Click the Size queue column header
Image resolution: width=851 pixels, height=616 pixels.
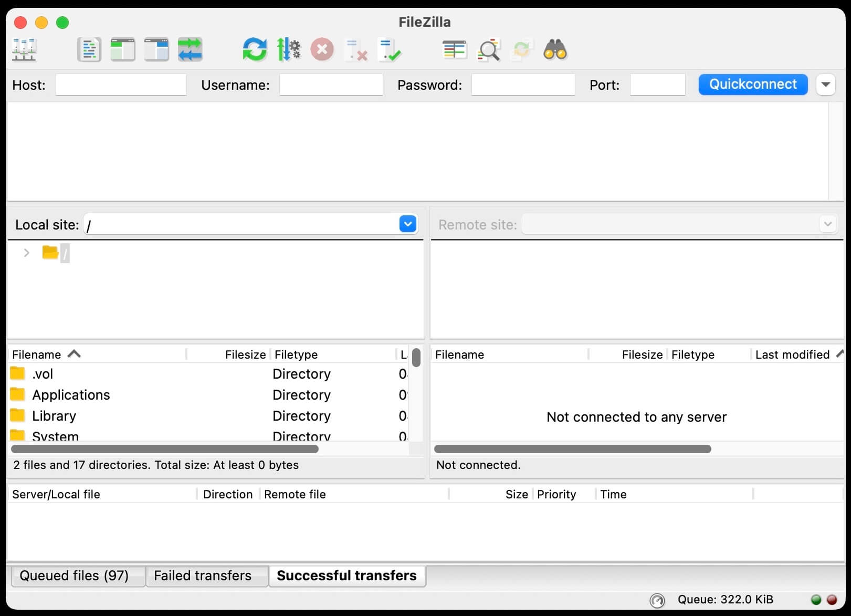491,494
